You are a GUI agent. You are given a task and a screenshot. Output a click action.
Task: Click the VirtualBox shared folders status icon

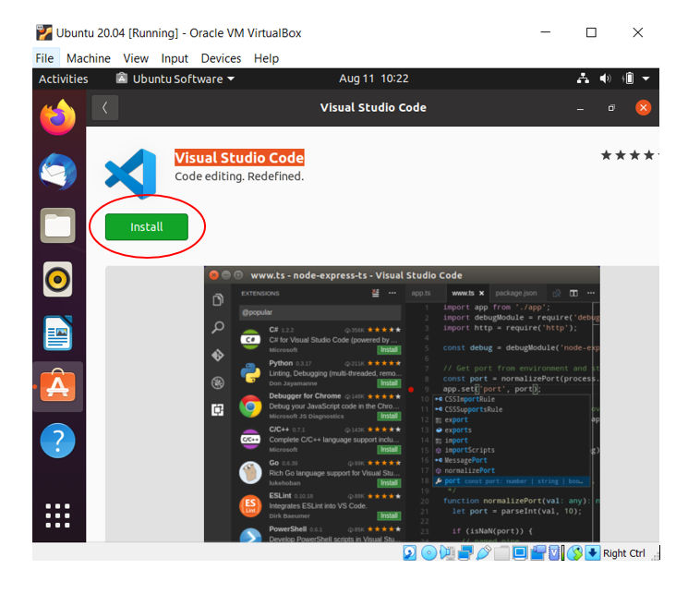click(x=501, y=553)
